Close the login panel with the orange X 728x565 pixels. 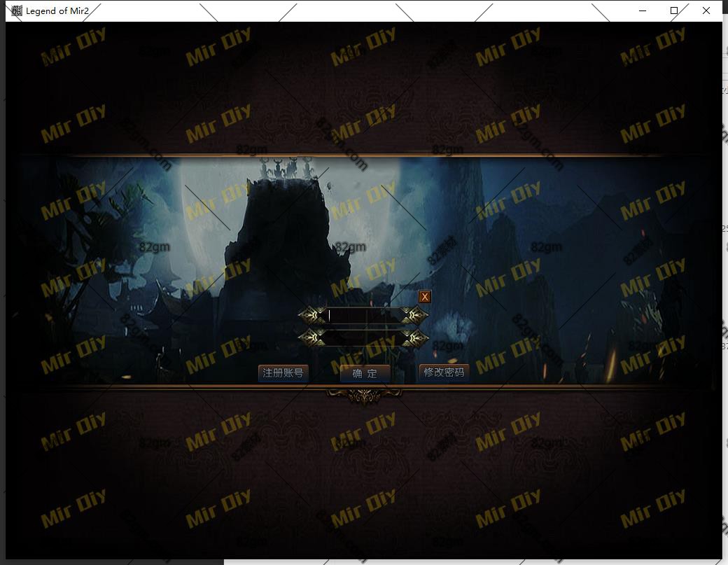click(x=425, y=297)
